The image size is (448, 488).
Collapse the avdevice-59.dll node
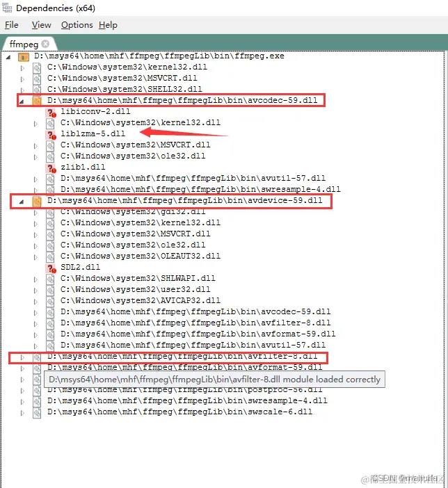[21, 202]
